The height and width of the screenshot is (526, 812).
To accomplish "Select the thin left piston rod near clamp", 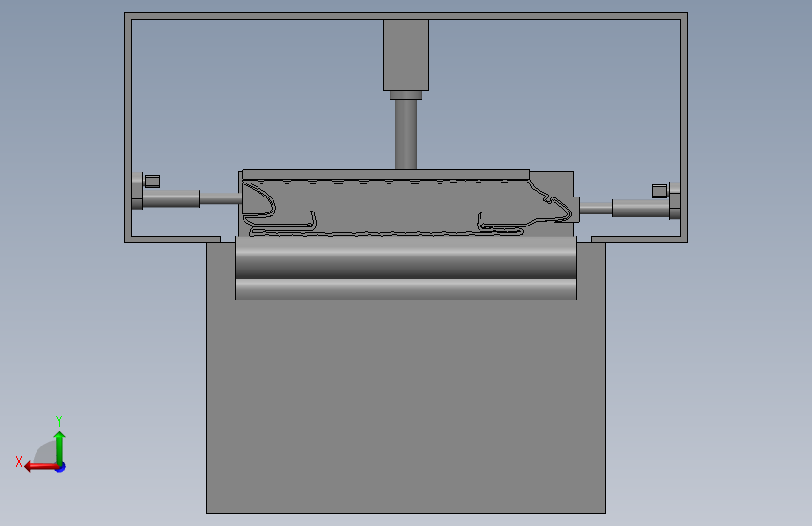I will (221, 198).
